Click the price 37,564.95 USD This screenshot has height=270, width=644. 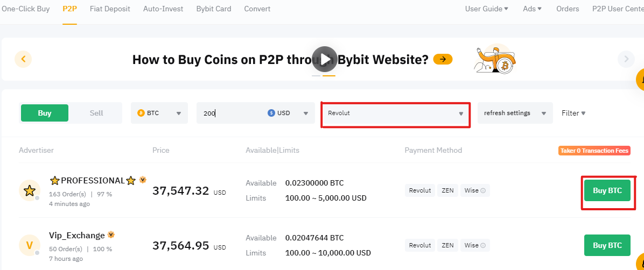pos(190,245)
